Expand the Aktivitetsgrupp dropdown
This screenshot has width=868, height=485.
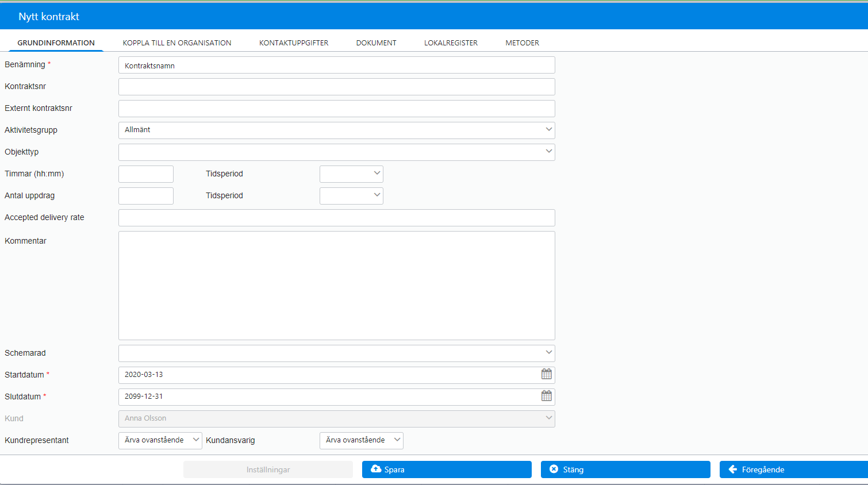337,130
